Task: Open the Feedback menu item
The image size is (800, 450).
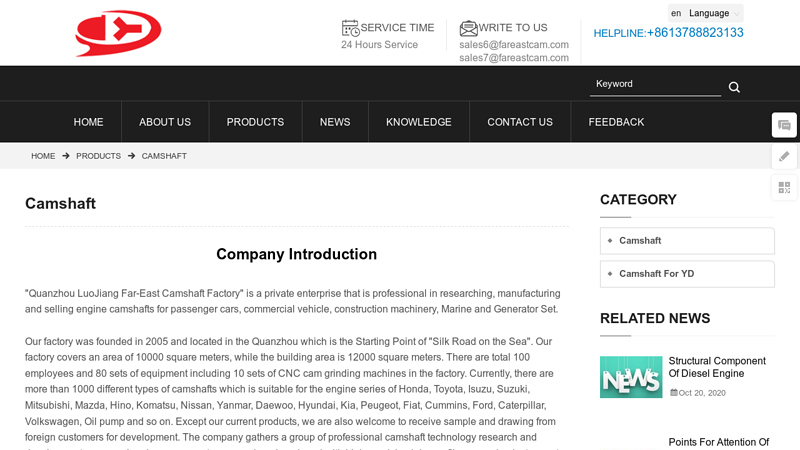Action: pos(616,122)
